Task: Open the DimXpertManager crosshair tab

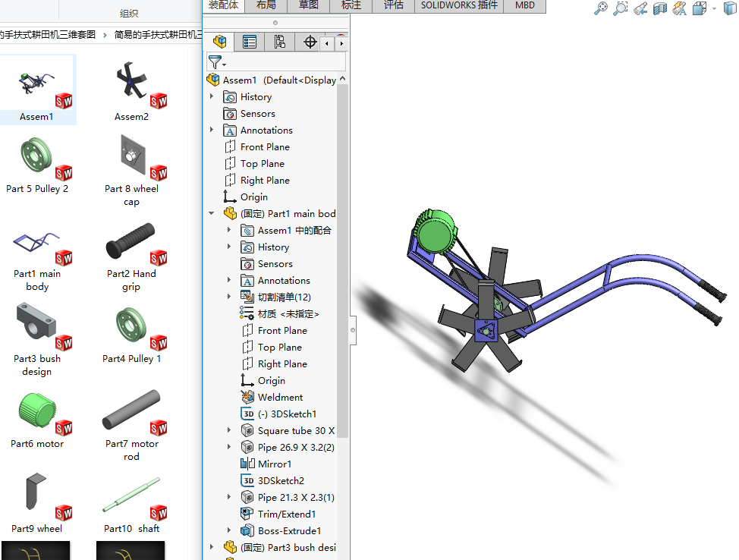Action: [x=310, y=42]
